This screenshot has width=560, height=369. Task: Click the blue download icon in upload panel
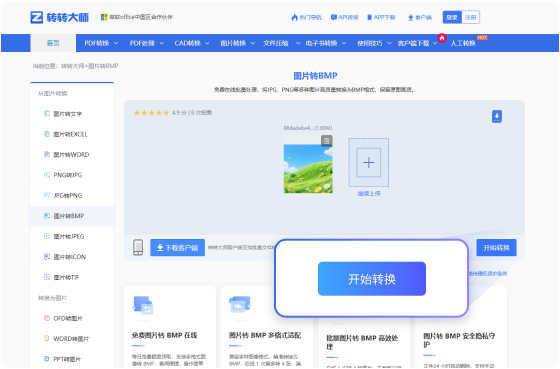click(497, 116)
